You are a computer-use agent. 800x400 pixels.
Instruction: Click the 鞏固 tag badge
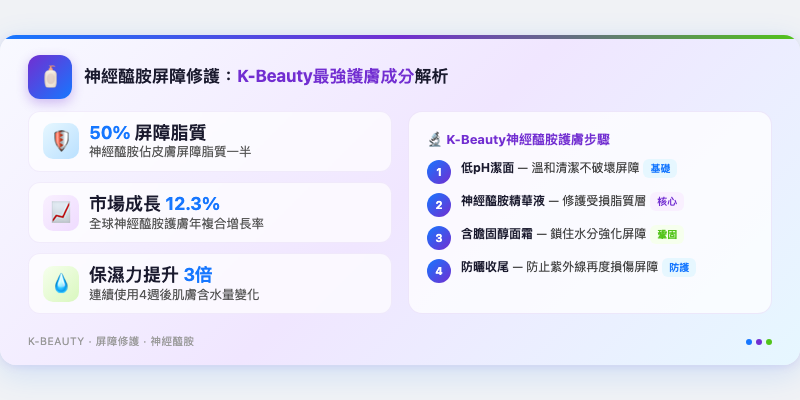(x=666, y=235)
